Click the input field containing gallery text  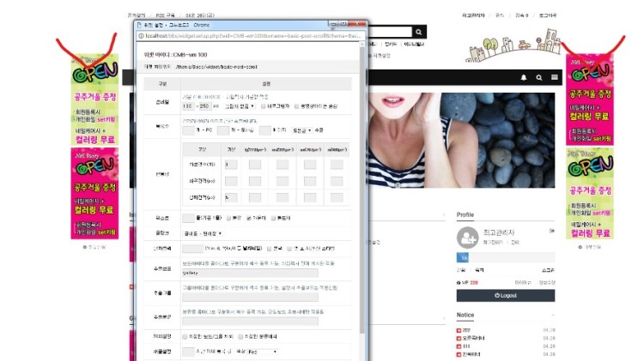click(x=250, y=273)
